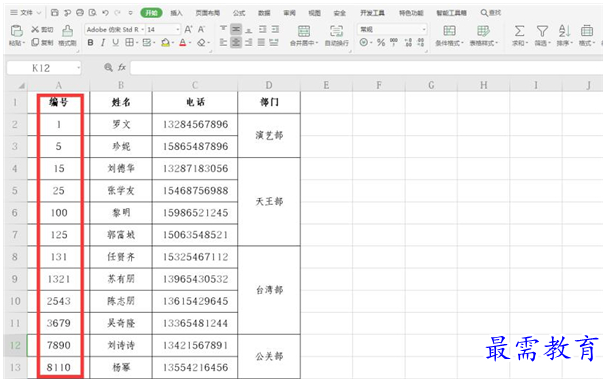This screenshot has height=380, width=607.
Task: Click the Save icon in quick access bar
Action: 55,13
